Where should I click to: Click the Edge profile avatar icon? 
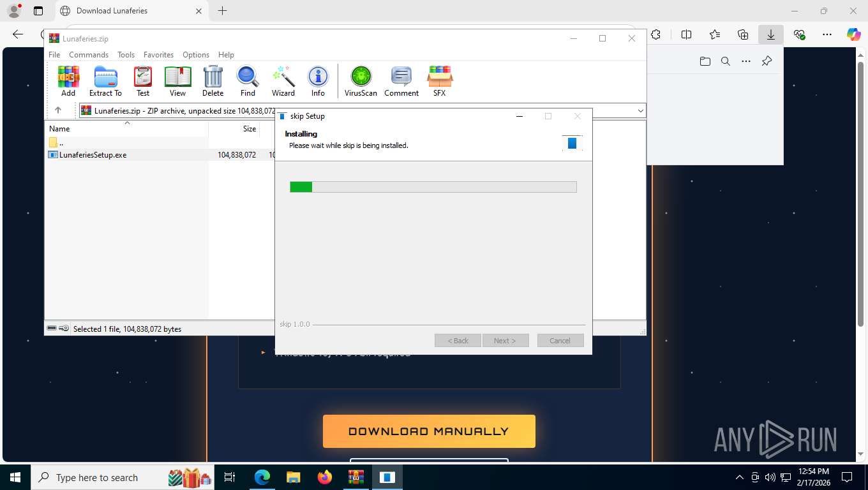13,11
